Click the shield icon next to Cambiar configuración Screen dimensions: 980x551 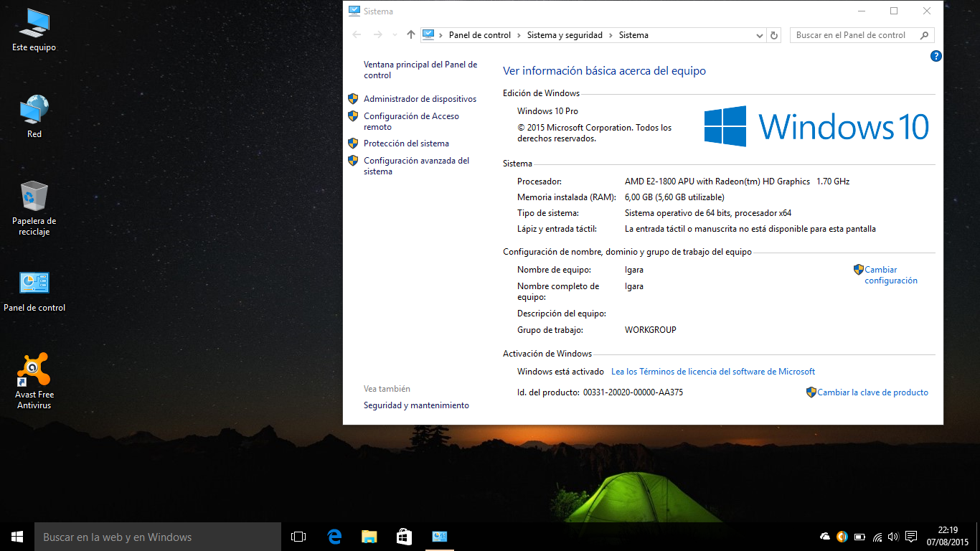(x=858, y=269)
